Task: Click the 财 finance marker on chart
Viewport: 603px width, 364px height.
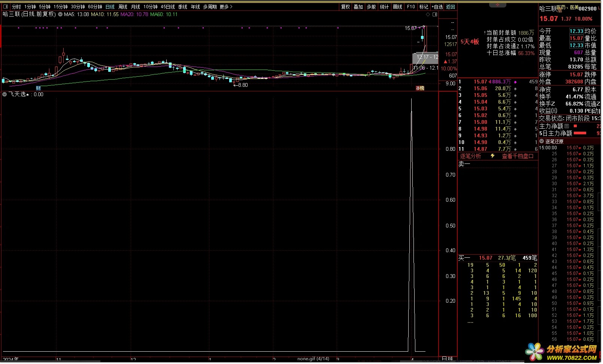Action: tap(38, 88)
